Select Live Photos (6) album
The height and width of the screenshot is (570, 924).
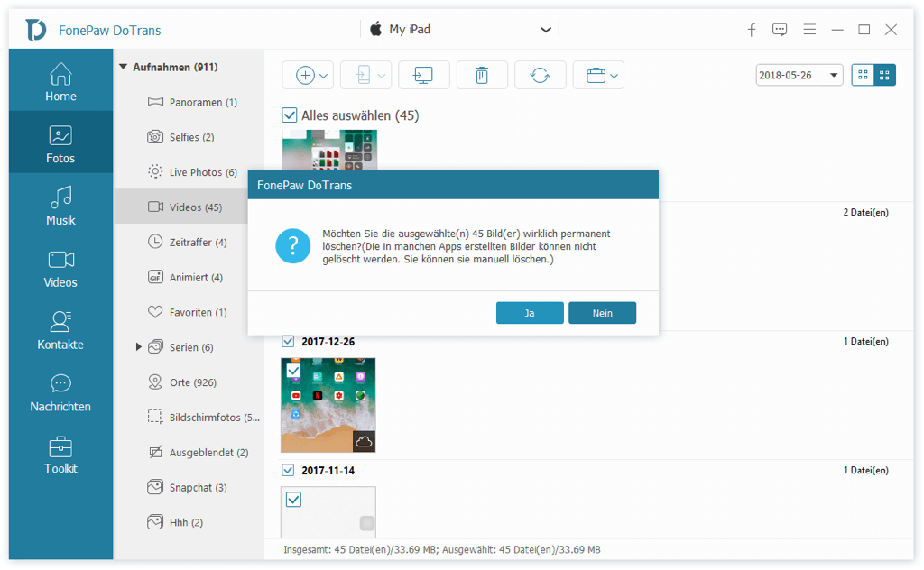point(189,172)
